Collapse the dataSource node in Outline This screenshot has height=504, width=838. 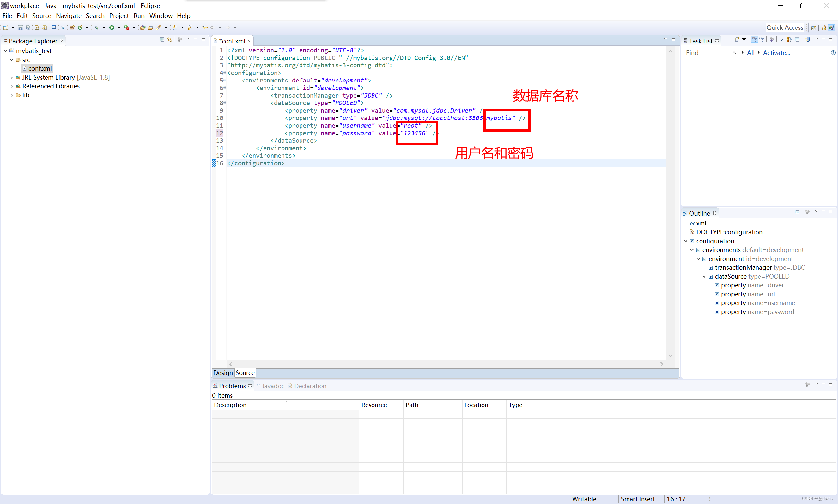point(704,277)
